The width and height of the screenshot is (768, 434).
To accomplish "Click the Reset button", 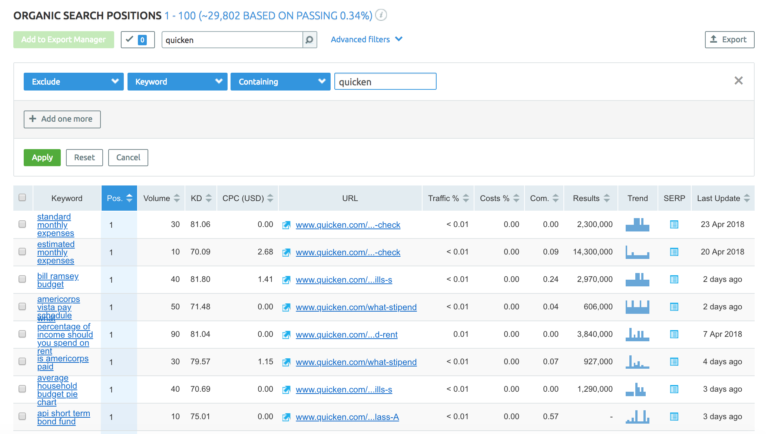I will pos(84,157).
